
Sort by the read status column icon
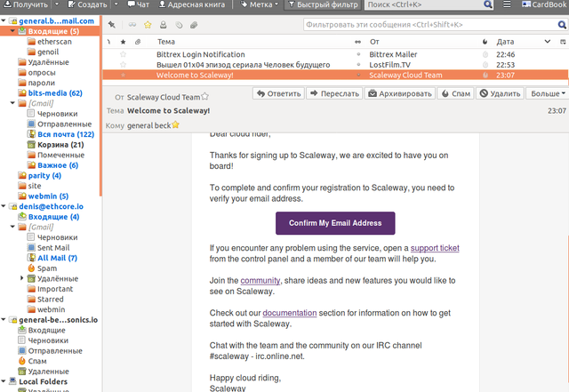(x=357, y=42)
